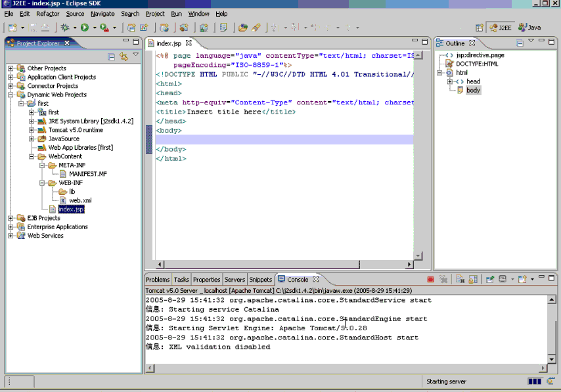561x392 pixels.
Task: Expand the Other Projects node
Action: point(11,68)
